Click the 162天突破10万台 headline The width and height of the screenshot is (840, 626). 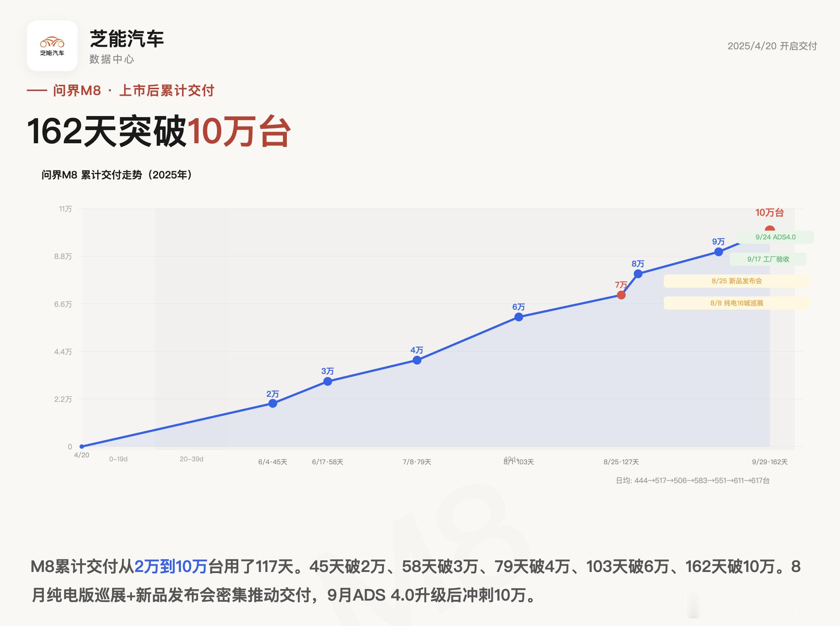click(159, 131)
